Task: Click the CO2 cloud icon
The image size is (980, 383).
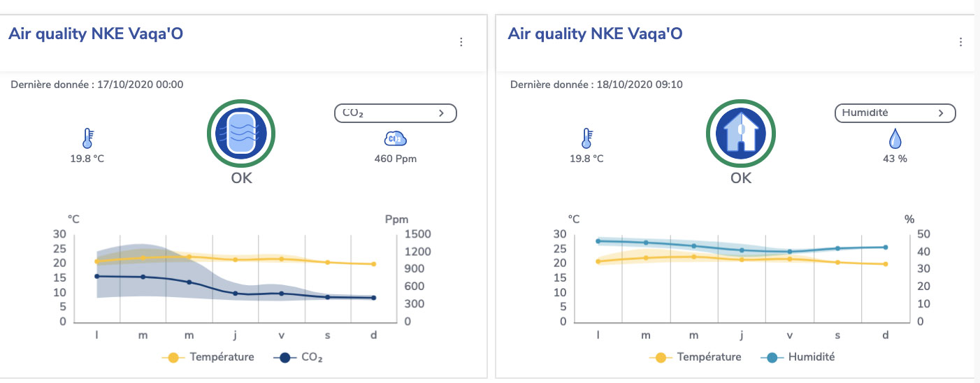Action: (395, 138)
